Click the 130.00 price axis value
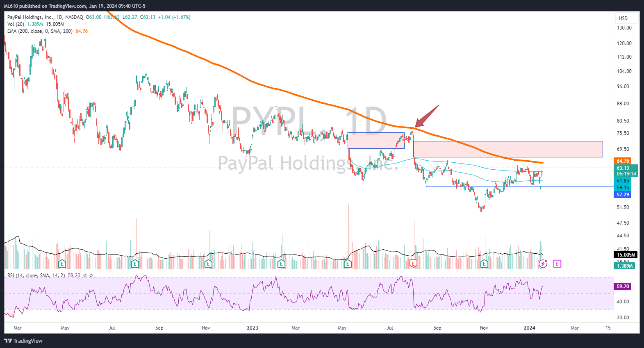 (x=624, y=28)
